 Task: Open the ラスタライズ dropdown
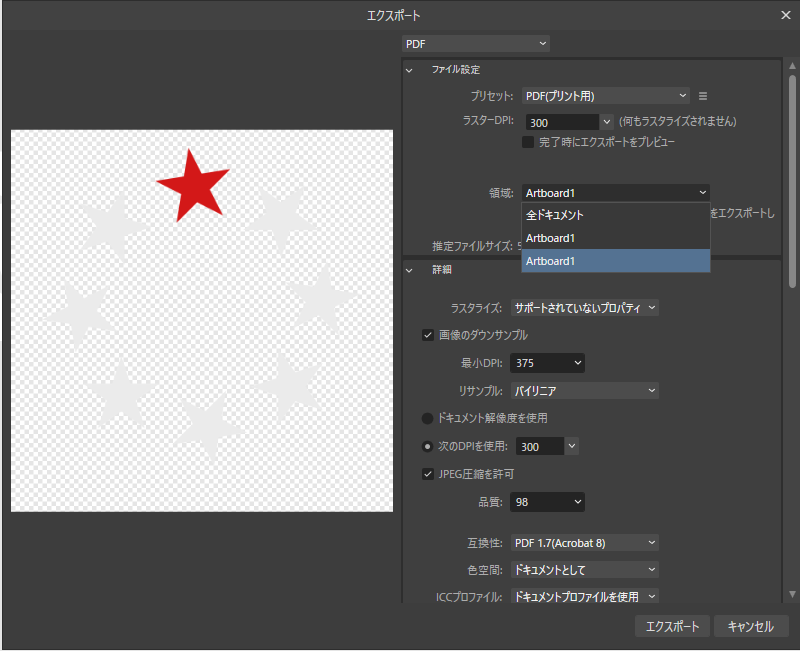pos(585,308)
